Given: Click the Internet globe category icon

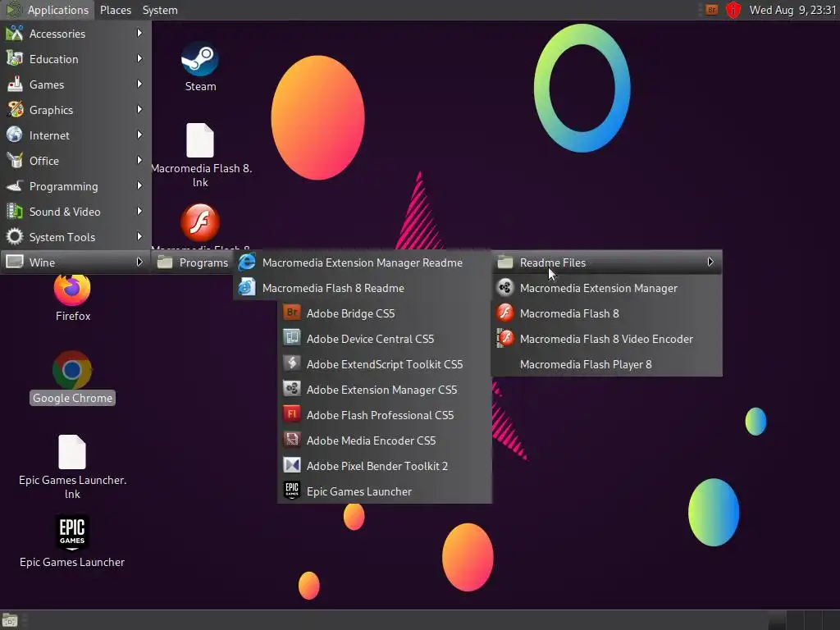Looking at the screenshot, I should (15, 135).
